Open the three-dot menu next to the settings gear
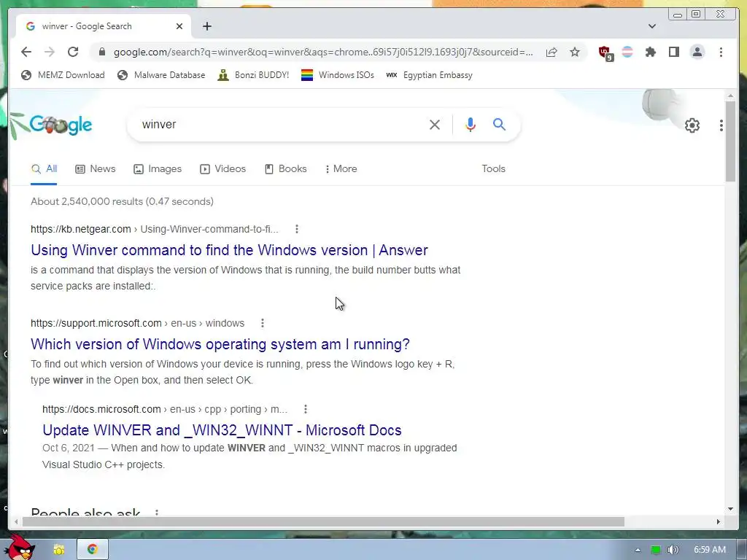Screen dimensions: 747x560 (x=721, y=125)
